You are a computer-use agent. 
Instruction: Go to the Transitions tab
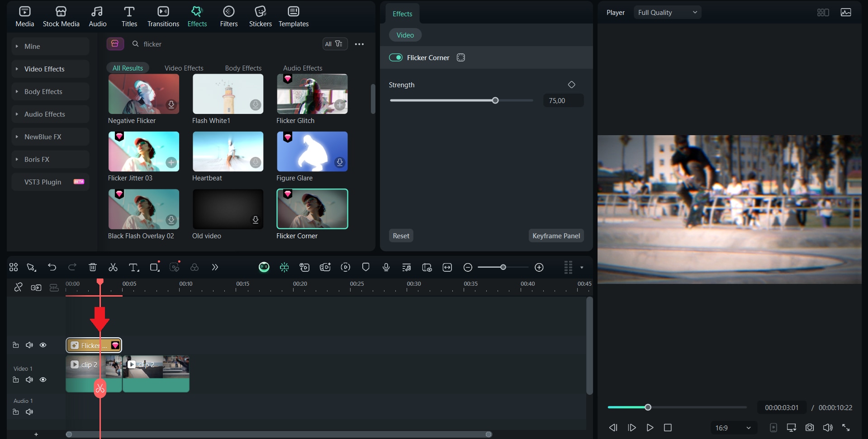(x=163, y=17)
